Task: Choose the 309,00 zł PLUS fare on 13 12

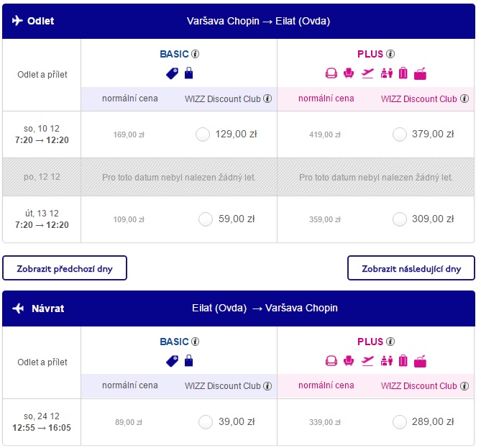Action: coord(400,219)
